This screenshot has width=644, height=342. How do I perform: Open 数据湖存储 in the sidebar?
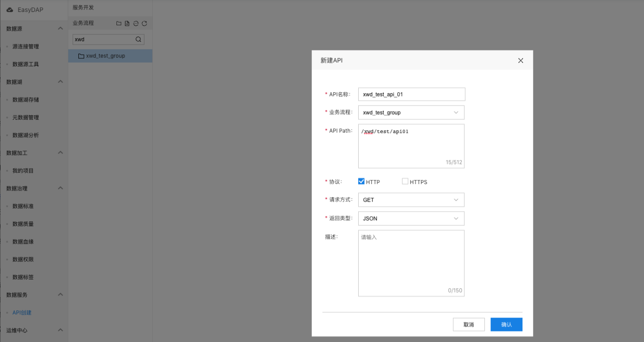(x=26, y=100)
